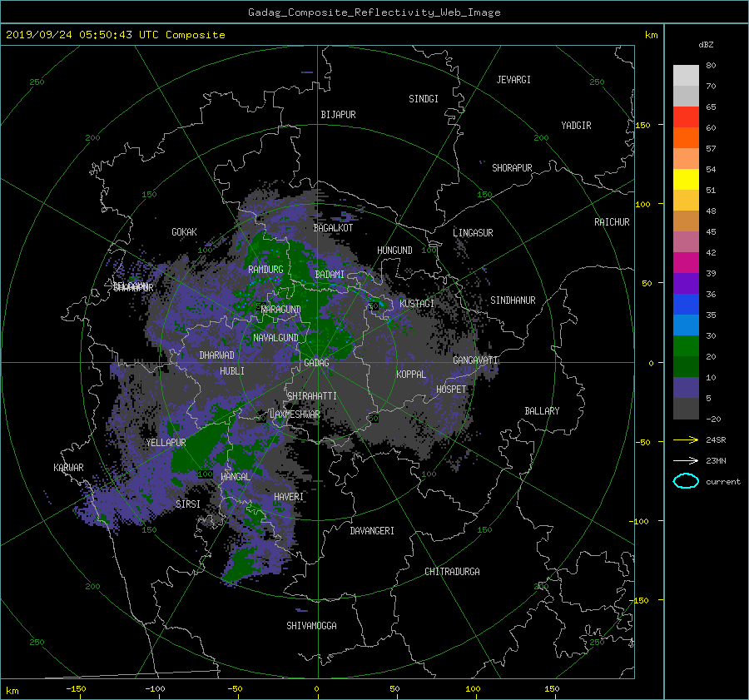Click the JEVARGI city label
This screenshot has height=700, width=749.
pyautogui.click(x=513, y=80)
